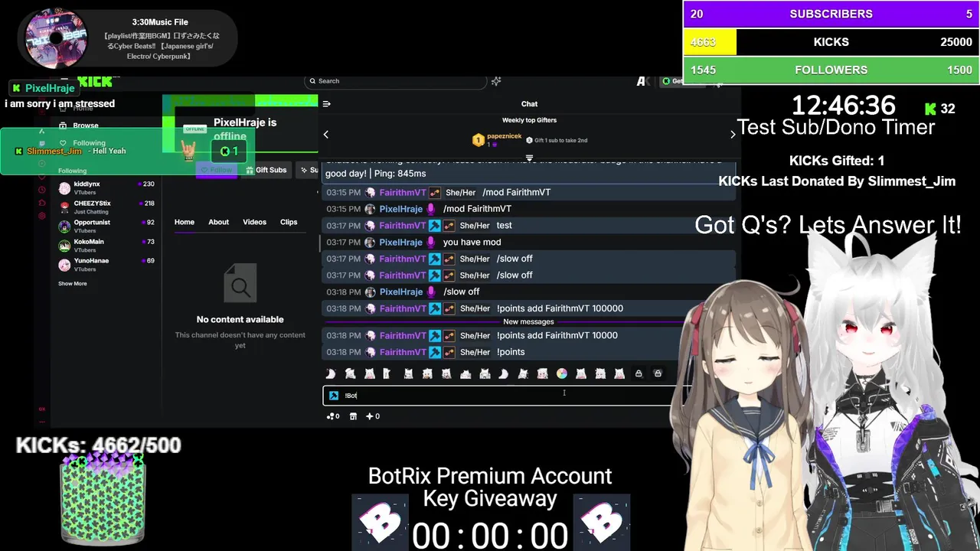Image resolution: width=980 pixels, height=551 pixels.
Task: Click PixelHraje in the 'you have mod' message
Action: click(401, 242)
